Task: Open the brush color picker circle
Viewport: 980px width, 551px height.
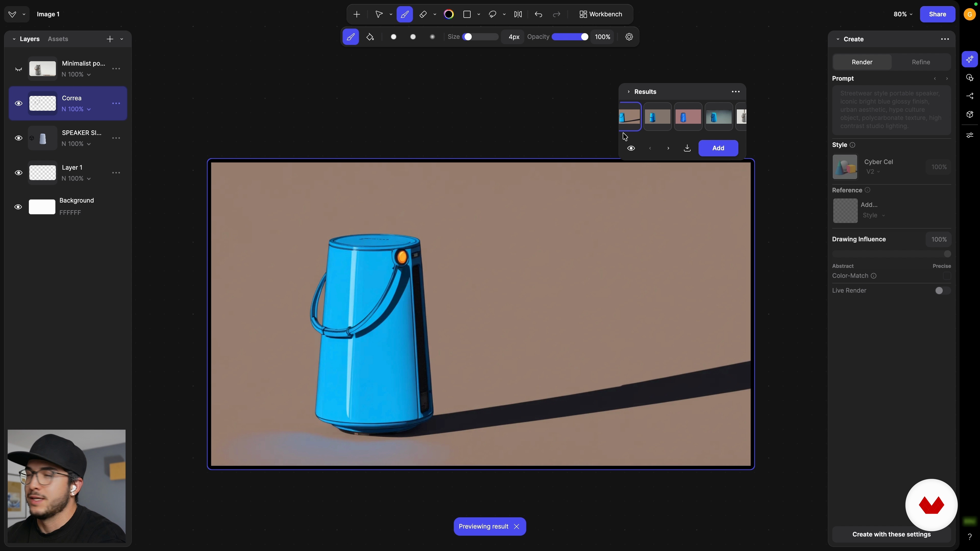Action: 449,15
